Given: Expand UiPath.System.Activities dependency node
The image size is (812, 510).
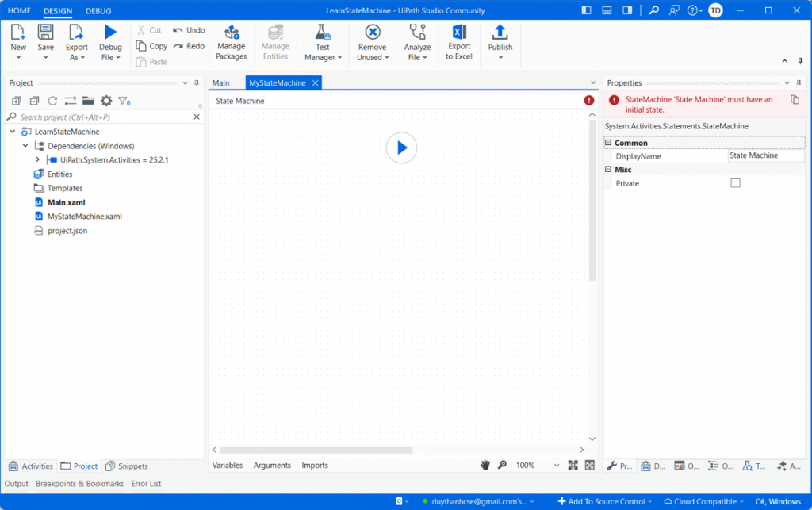Looking at the screenshot, I should point(38,159).
